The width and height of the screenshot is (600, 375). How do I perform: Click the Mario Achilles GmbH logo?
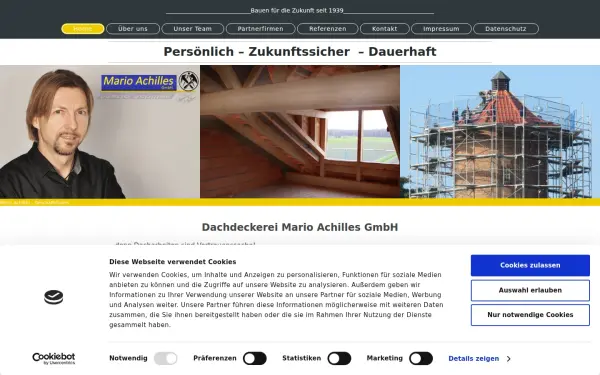(139, 82)
